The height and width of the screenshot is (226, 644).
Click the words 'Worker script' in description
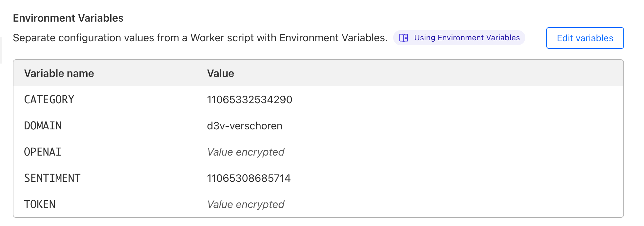point(222,38)
